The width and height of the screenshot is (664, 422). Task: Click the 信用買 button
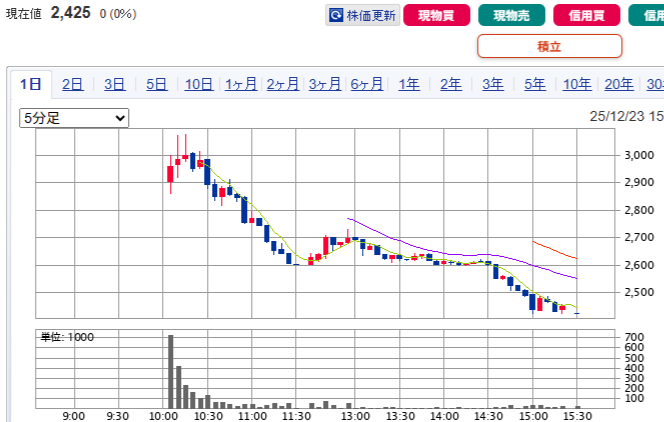click(585, 15)
